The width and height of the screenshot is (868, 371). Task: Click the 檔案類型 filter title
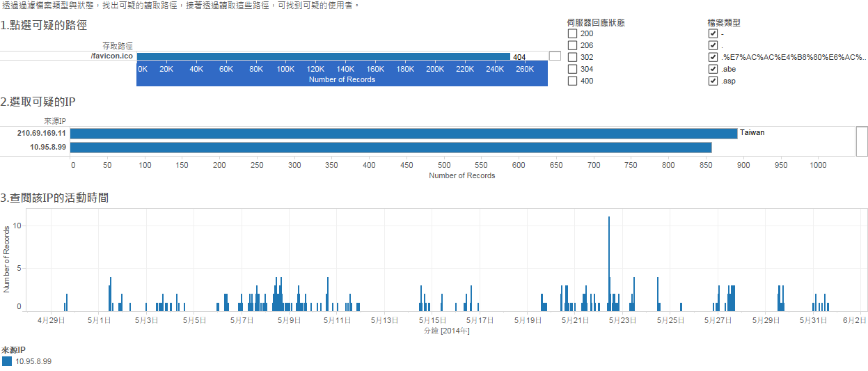pos(724,22)
